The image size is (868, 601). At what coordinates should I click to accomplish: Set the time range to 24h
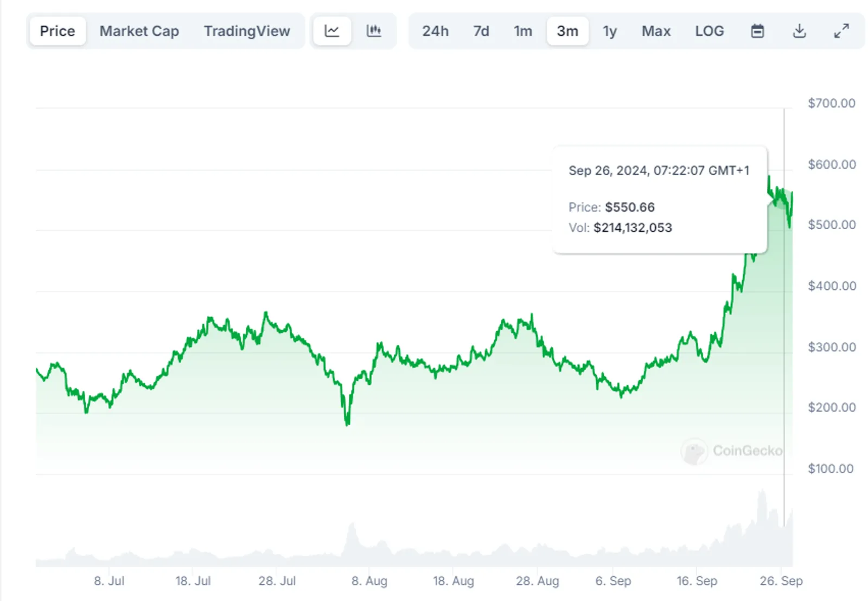point(436,31)
